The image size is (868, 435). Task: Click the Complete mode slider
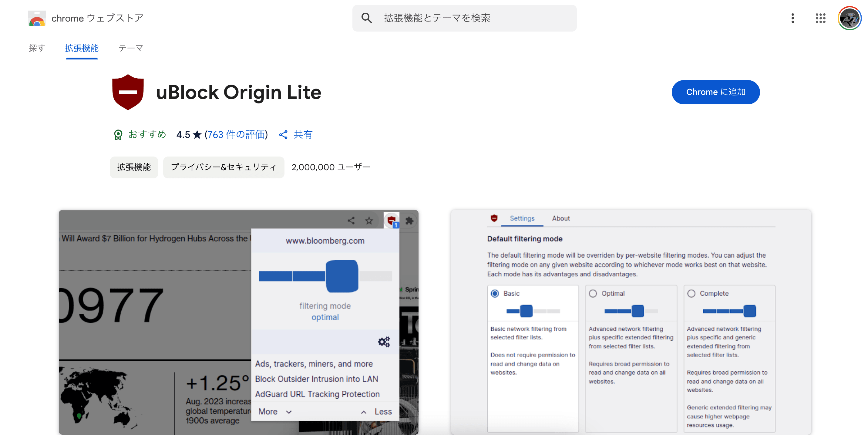click(x=729, y=311)
